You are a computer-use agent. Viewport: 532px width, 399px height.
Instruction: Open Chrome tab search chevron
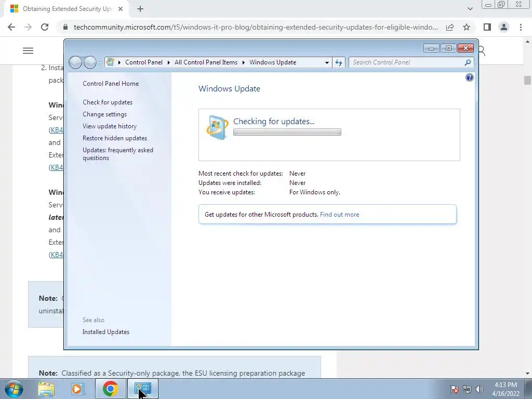(x=470, y=9)
